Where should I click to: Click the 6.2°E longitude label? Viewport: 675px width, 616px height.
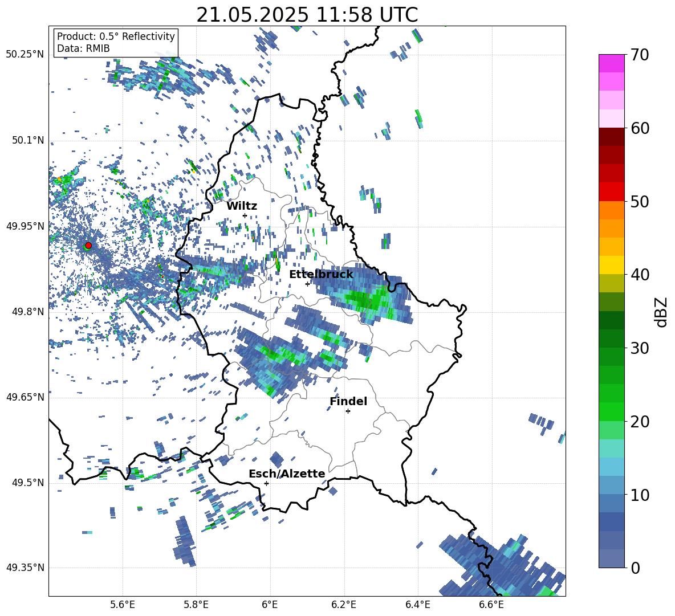pyautogui.click(x=344, y=605)
